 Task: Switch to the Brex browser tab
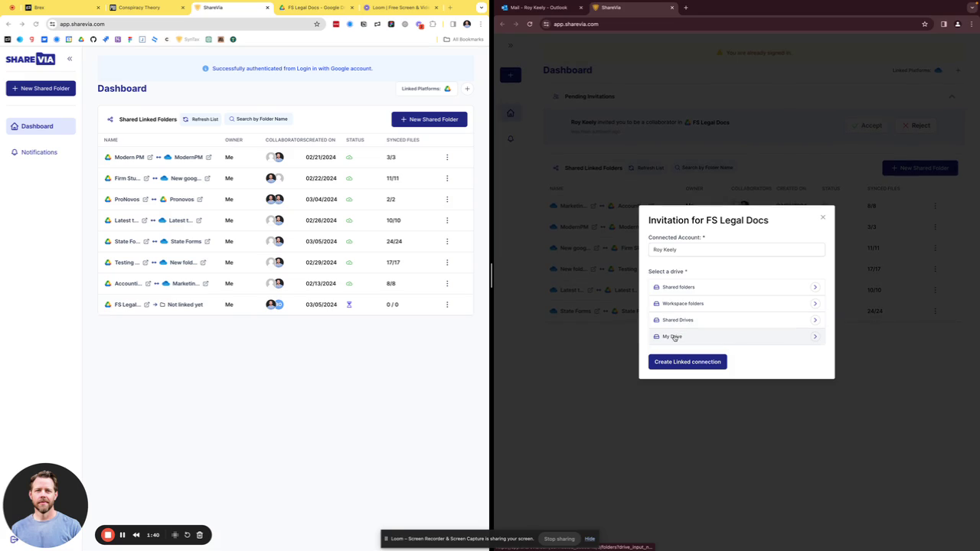61,8
